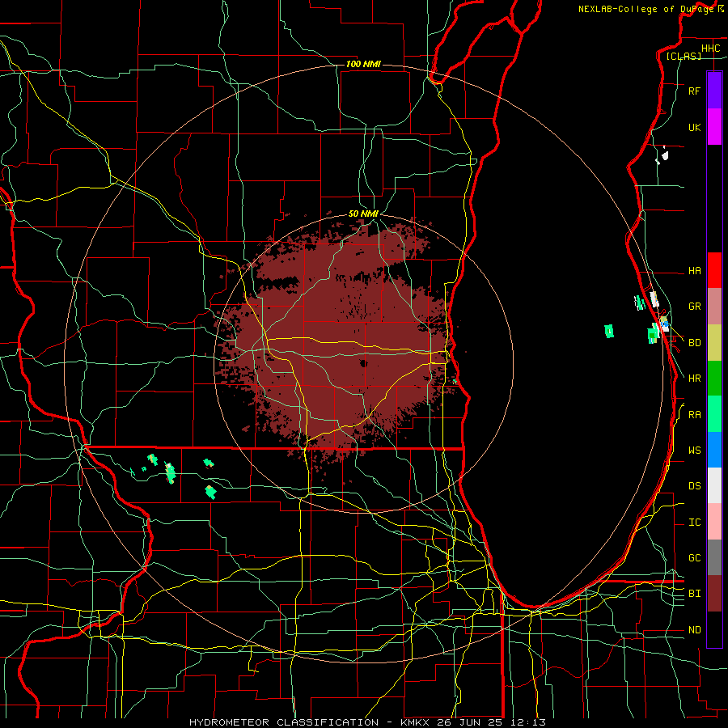Click the 'DS' legend label
The width and height of the screenshot is (728, 728).
694,486
